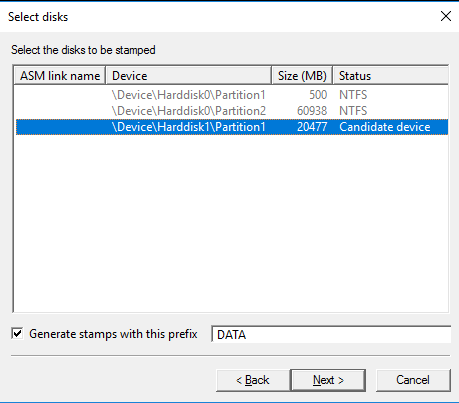Click the 60938 size cell
The height and width of the screenshot is (403, 459).
tap(312, 111)
